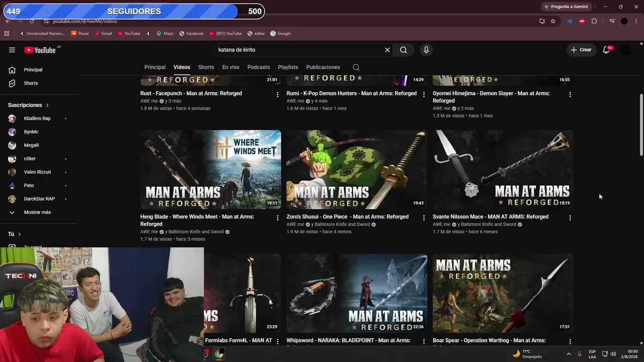Open the Gmail bookmark

point(103,34)
